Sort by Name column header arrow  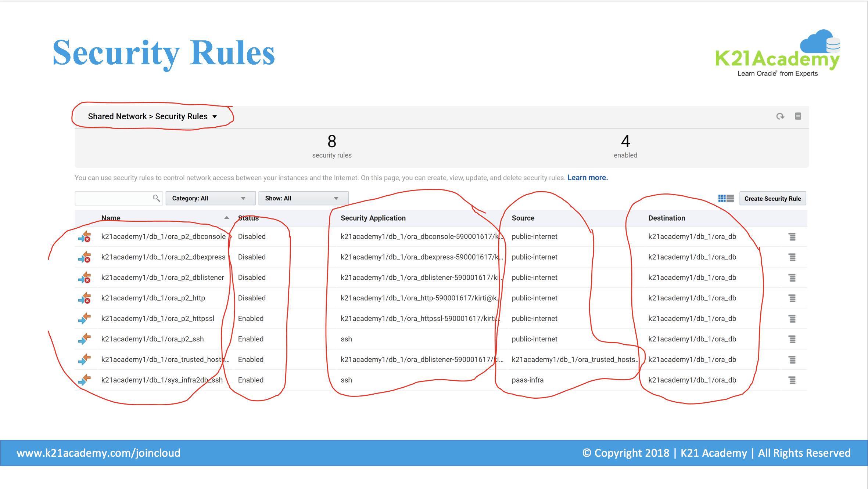click(x=227, y=218)
